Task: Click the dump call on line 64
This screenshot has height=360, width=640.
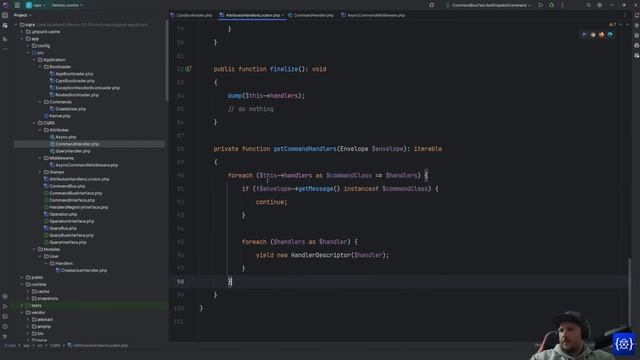Action: (x=235, y=96)
